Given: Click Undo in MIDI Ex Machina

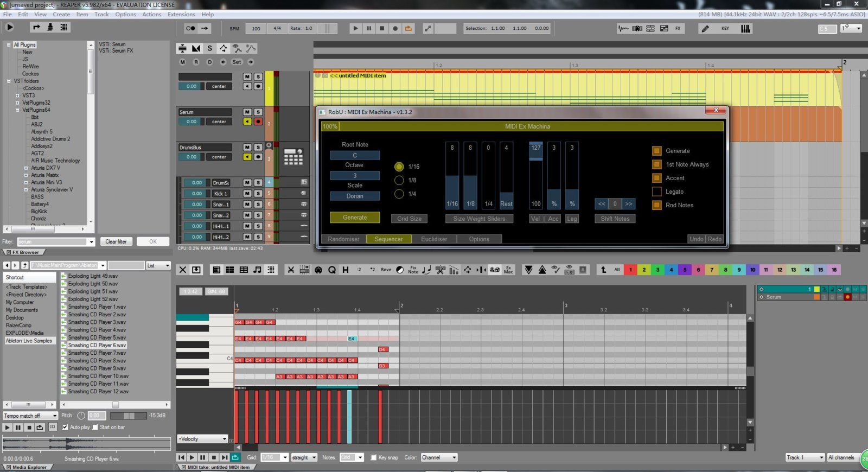Looking at the screenshot, I should (x=697, y=239).
